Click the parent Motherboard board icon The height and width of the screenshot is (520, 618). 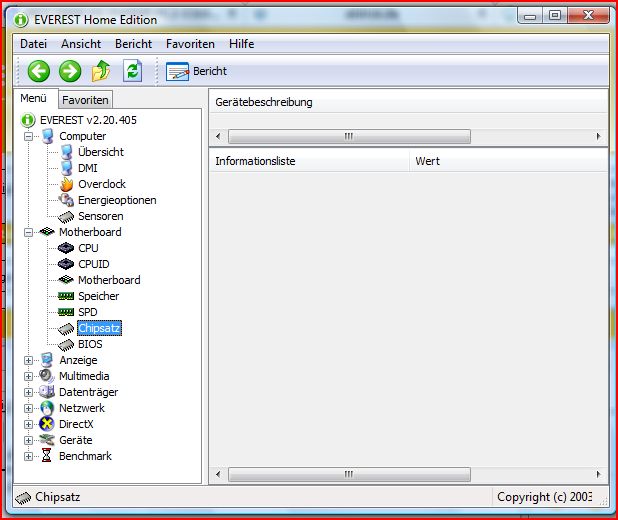click(x=47, y=232)
